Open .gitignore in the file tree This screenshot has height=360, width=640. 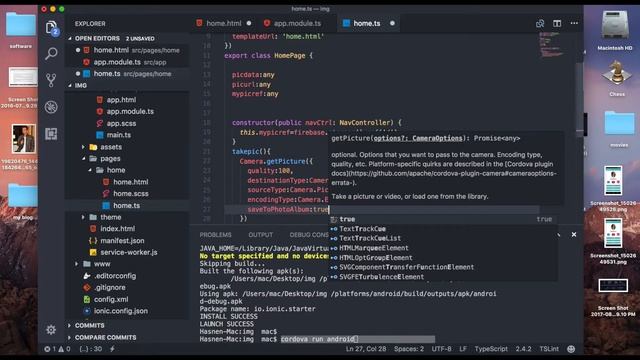point(110,287)
